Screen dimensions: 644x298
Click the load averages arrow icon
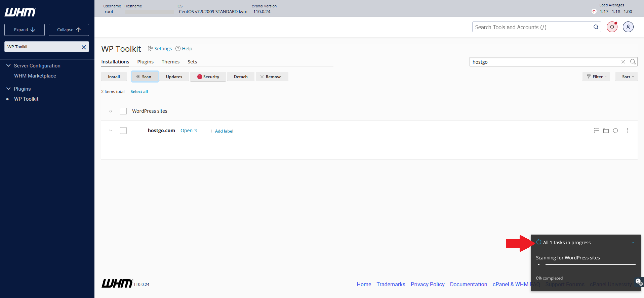click(x=594, y=11)
